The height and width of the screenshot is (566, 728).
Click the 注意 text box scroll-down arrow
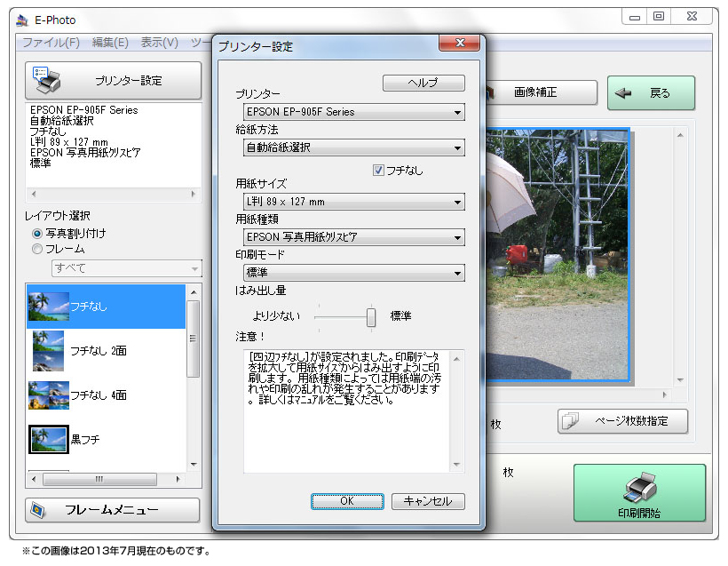(457, 465)
